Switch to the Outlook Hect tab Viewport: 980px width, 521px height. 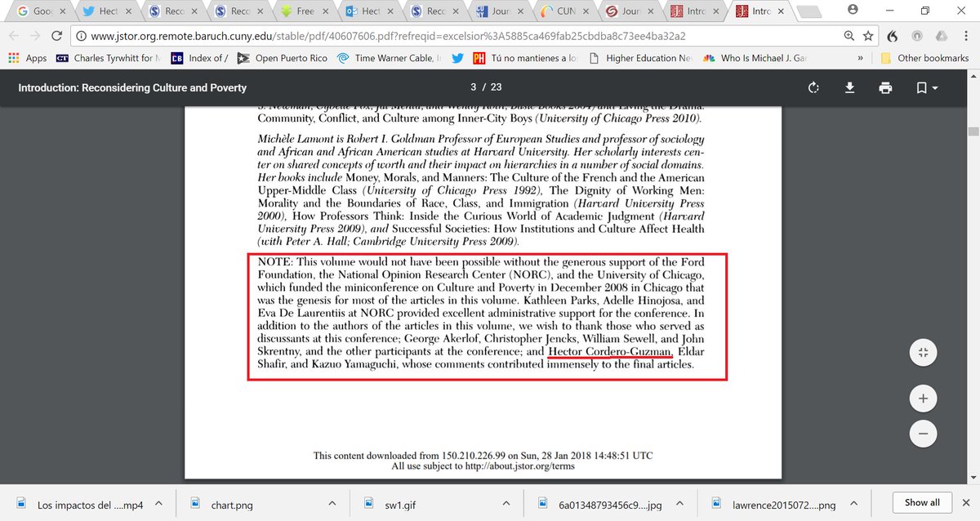pos(371,12)
